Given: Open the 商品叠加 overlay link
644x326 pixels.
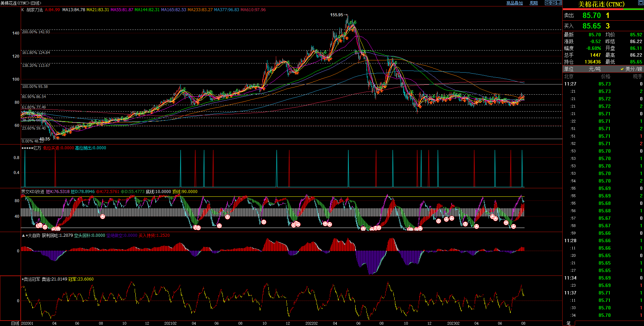Looking at the screenshot, I should pyautogui.click(x=514, y=3).
